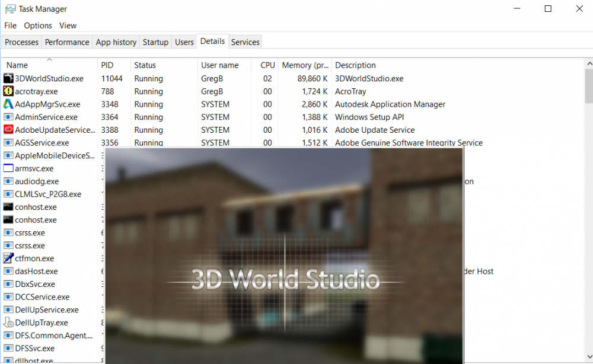Click the ctfmon.exe pen icon
The image size is (593, 364).
coord(8,258)
